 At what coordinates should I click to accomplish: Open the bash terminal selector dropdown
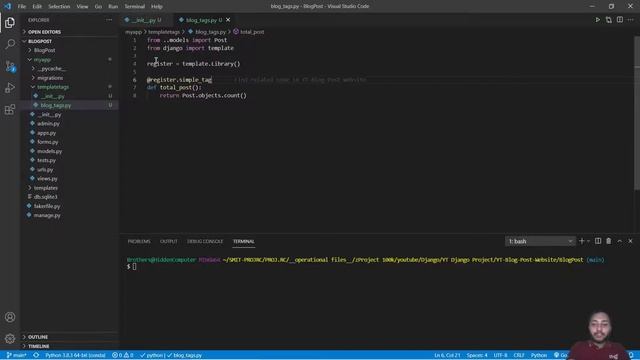(x=540, y=241)
